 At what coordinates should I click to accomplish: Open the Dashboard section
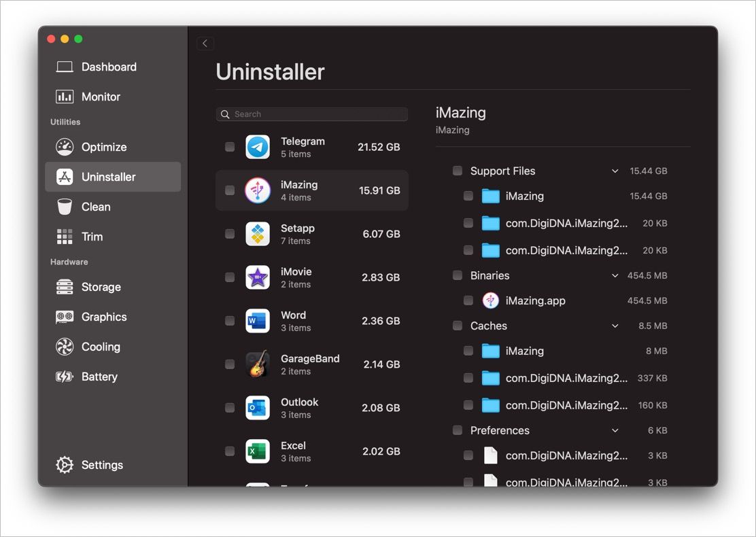(113, 67)
